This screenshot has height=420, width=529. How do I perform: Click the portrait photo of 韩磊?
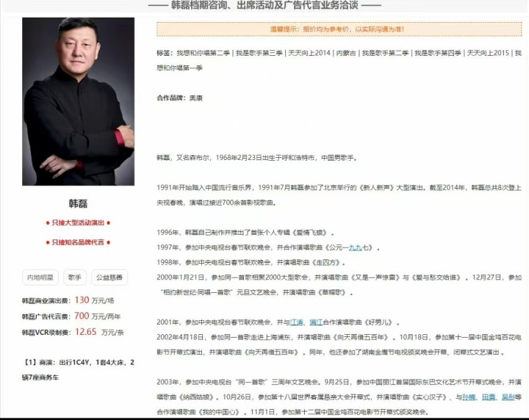79,101
